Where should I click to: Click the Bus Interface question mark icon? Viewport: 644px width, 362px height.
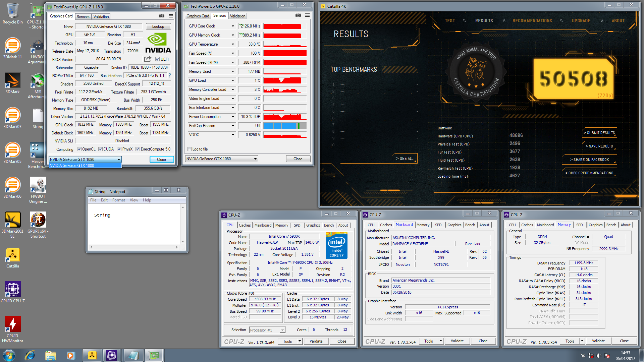coord(170,75)
